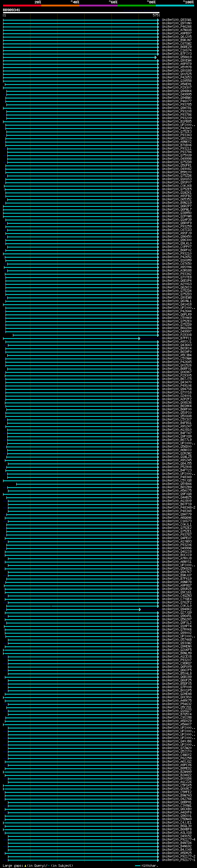The height and width of the screenshot is (868, 197).
Task: Select the UniRef100_P29305 label
Action: (x=177, y=375)
